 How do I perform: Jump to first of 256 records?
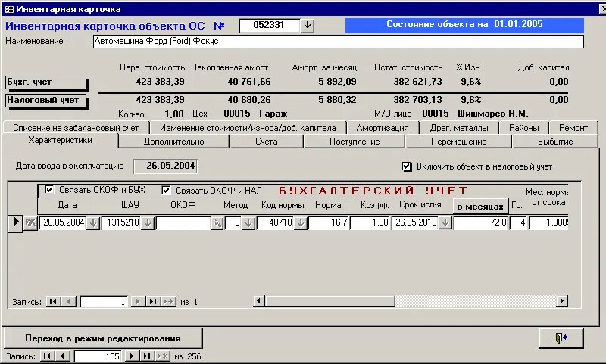47,356
